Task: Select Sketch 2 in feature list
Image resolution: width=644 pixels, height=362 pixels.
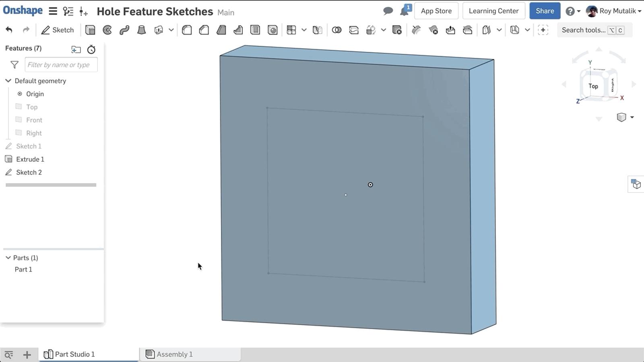Action: 29,173
